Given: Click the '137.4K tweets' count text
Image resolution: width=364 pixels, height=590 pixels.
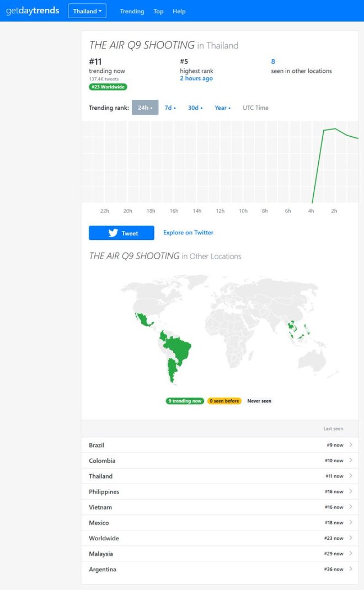Looking at the screenshot, I should pos(104,79).
